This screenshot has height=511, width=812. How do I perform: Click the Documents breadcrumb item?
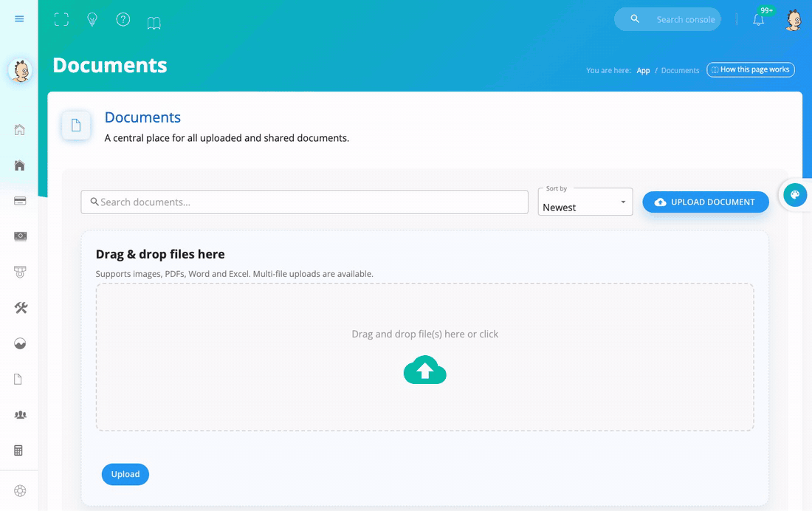(680, 70)
